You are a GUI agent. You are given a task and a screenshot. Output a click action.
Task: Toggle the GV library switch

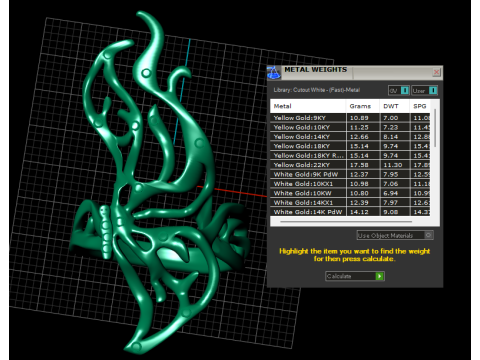click(x=398, y=90)
